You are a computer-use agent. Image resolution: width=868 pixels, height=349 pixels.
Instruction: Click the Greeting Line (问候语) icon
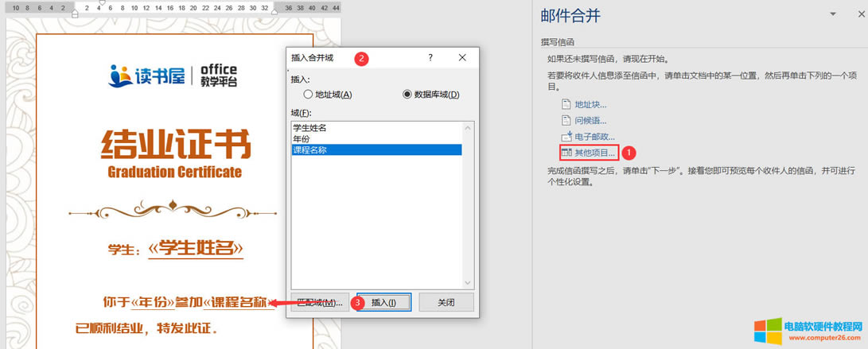point(566,120)
